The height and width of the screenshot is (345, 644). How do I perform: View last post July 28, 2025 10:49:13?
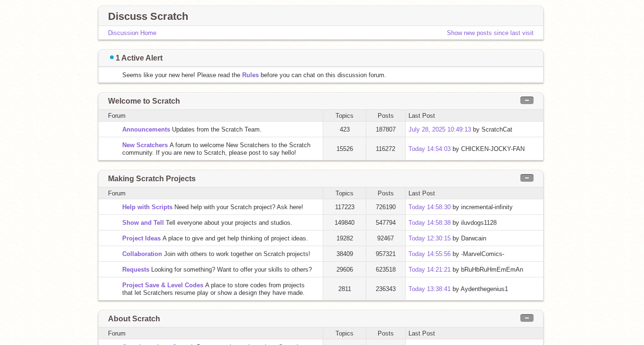pyautogui.click(x=440, y=129)
